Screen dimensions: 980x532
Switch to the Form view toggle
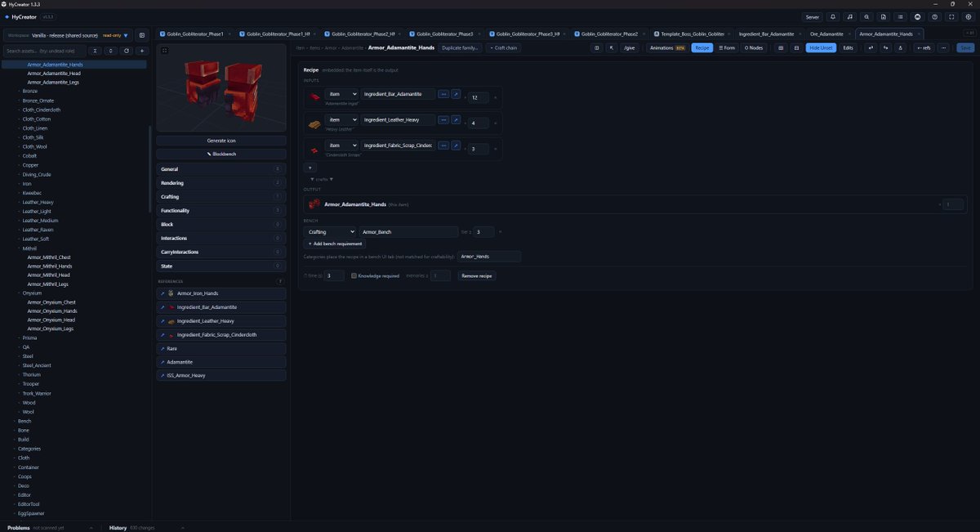click(727, 48)
